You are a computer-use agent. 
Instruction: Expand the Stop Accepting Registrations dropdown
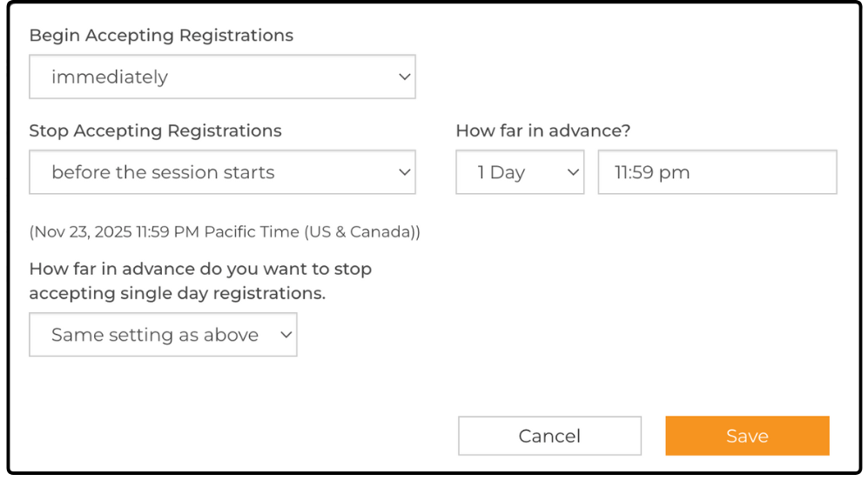tap(222, 172)
